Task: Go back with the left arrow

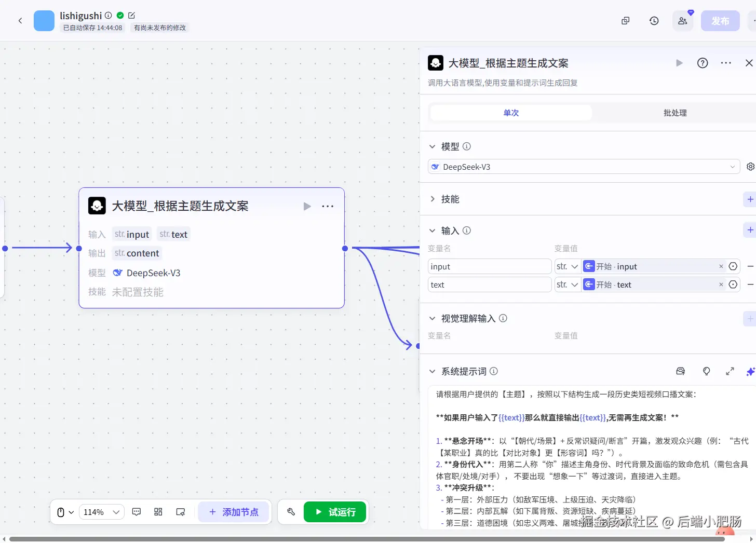Action: point(20,21)
